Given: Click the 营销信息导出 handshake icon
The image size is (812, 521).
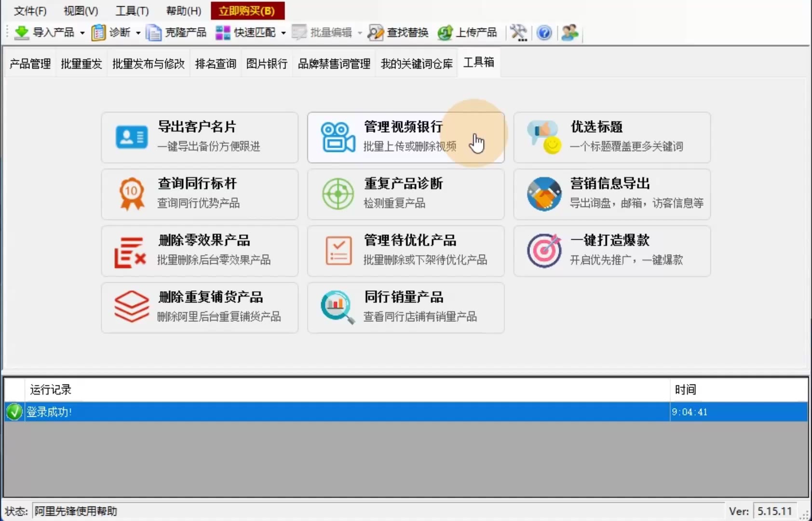Looking at the screenshot, I should pyautogui.click(x=544, y=194).
